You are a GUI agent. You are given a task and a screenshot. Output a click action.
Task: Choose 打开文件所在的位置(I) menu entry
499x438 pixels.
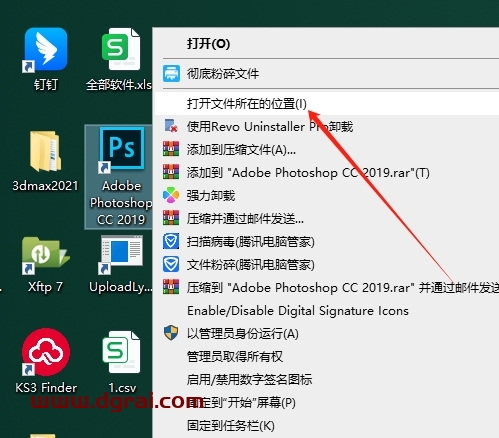coord(247,104)
